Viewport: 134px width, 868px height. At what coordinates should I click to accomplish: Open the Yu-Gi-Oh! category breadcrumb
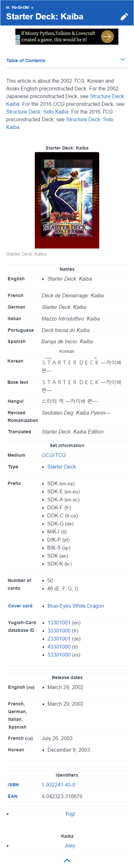click(20, 7)
